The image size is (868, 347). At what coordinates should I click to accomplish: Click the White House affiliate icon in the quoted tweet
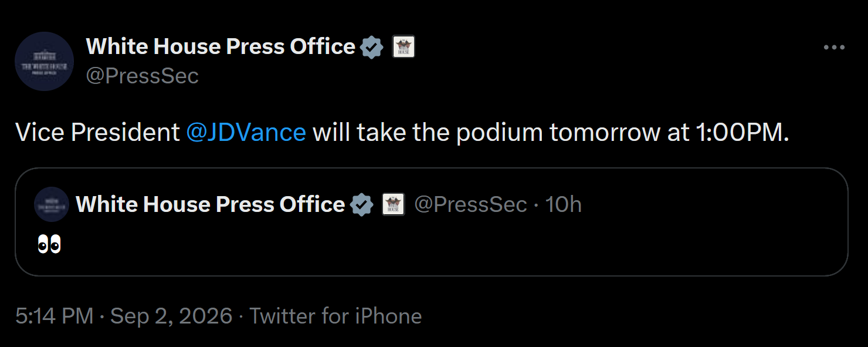pyautogui.click(x=394, y=204)
